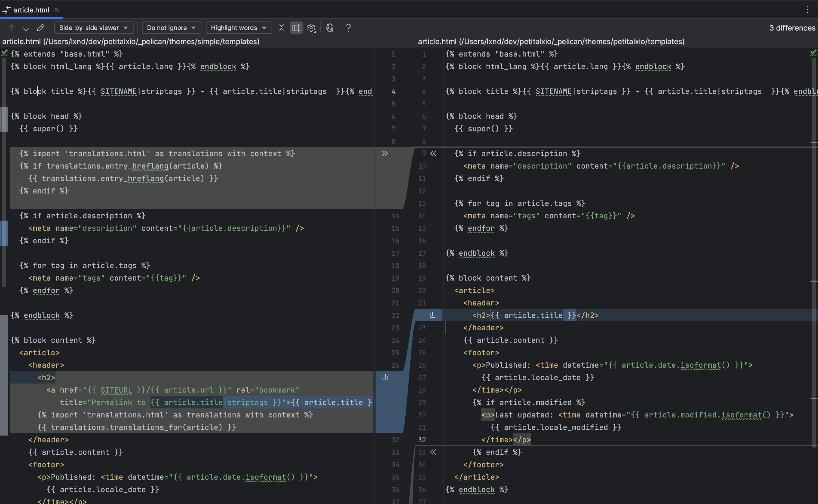Click left line "{% import 'translations.html' as translations" at top
The image size is (818, 504).
point(157,153)
